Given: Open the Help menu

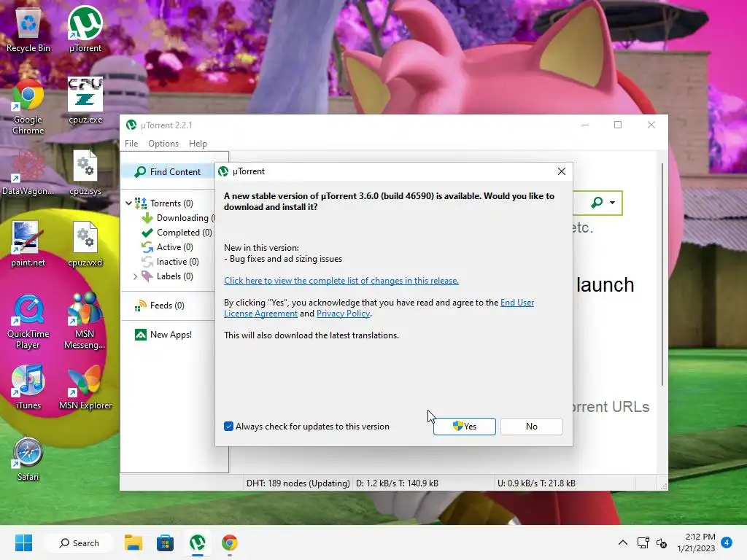Looking at the screenshot, I should click(198, 144).
